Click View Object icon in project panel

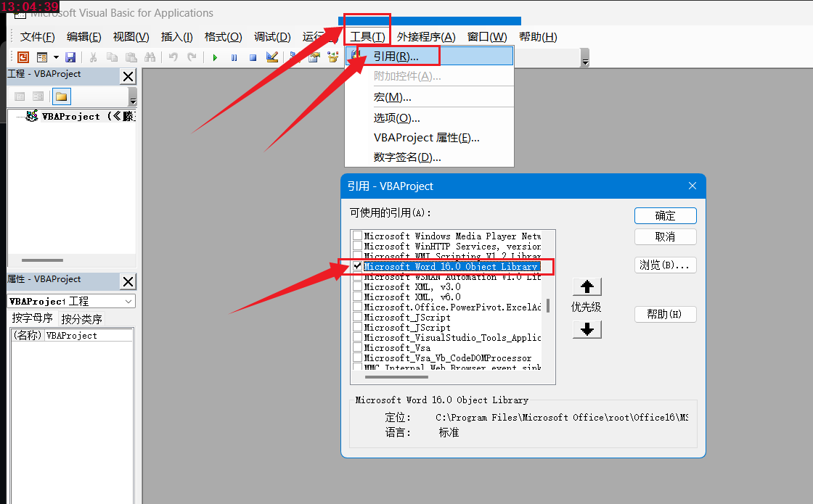[x=38, y=96]
